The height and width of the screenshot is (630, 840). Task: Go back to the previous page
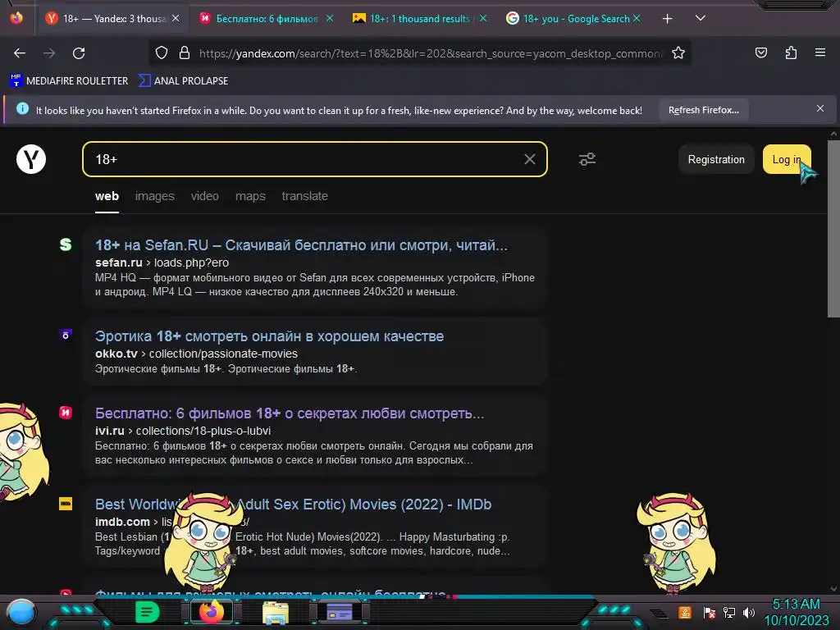(20, 53)
